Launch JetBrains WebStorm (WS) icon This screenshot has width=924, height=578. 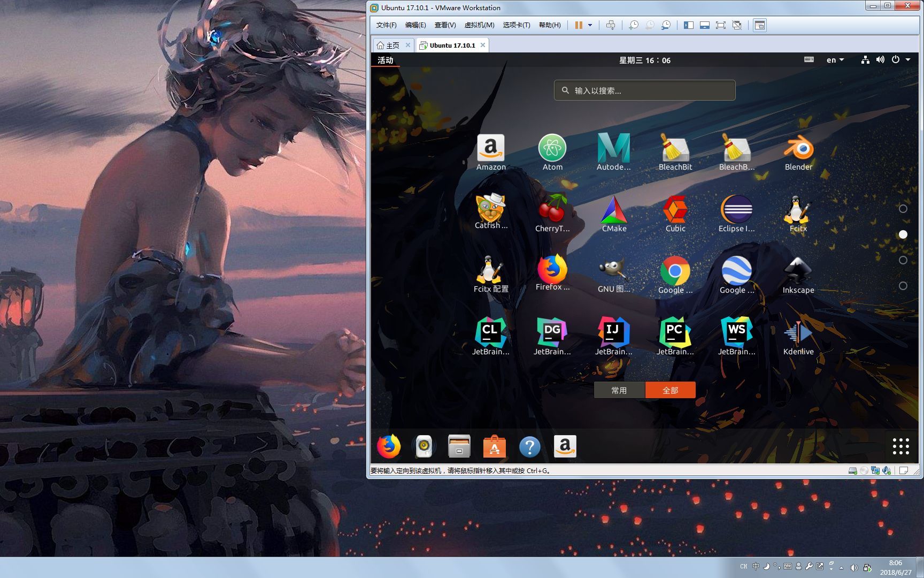[737, 332]
